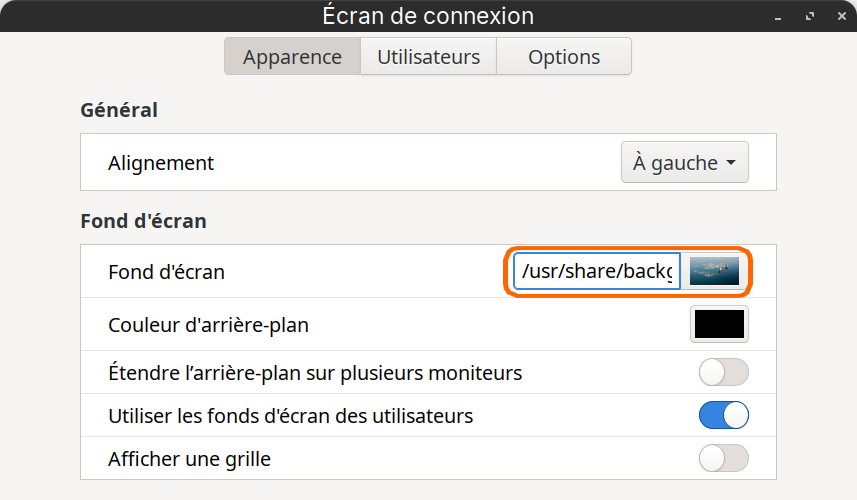
Task: Click the Utiliser les fonds d'écran label
Action: click(291, 416)
